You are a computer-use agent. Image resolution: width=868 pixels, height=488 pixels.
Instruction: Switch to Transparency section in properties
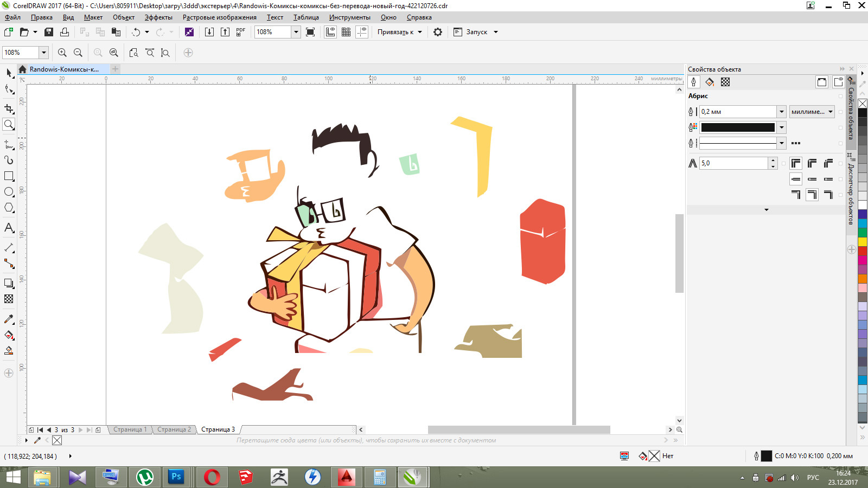pos(725,82)
